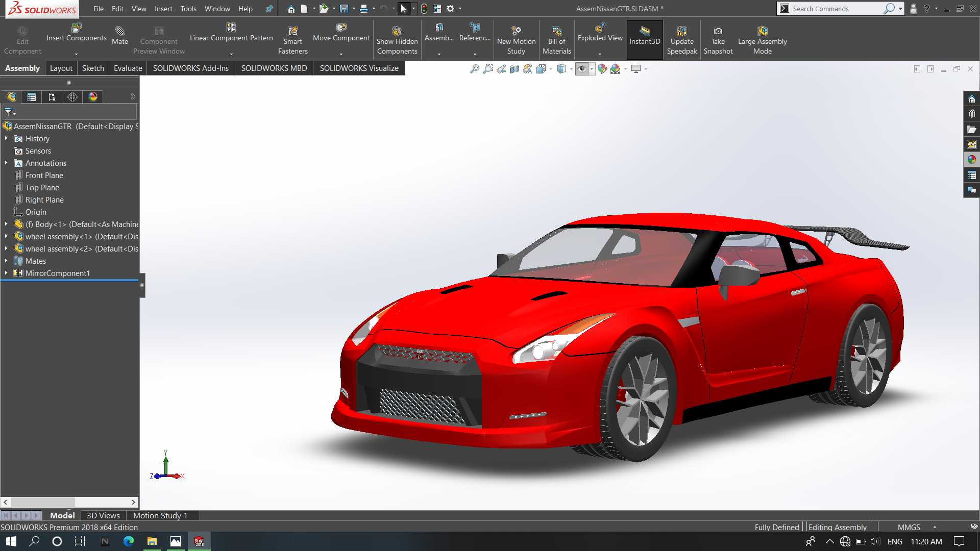This screenshot has height=551, width=980.
Task: Click Update Speedpak
Action: pyautogui.click(x=682, y=41)
